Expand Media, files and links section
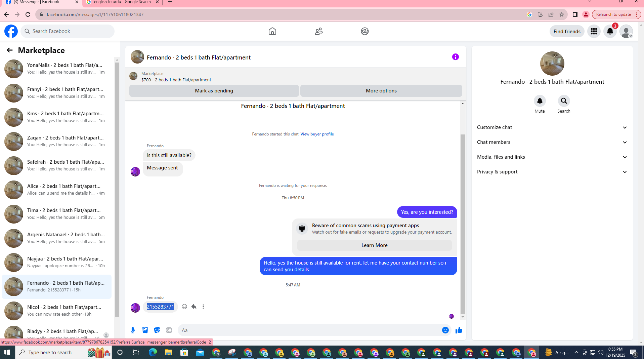Image resolution: width=644 pixels, height=359 pixels. (x=552, y=157)
